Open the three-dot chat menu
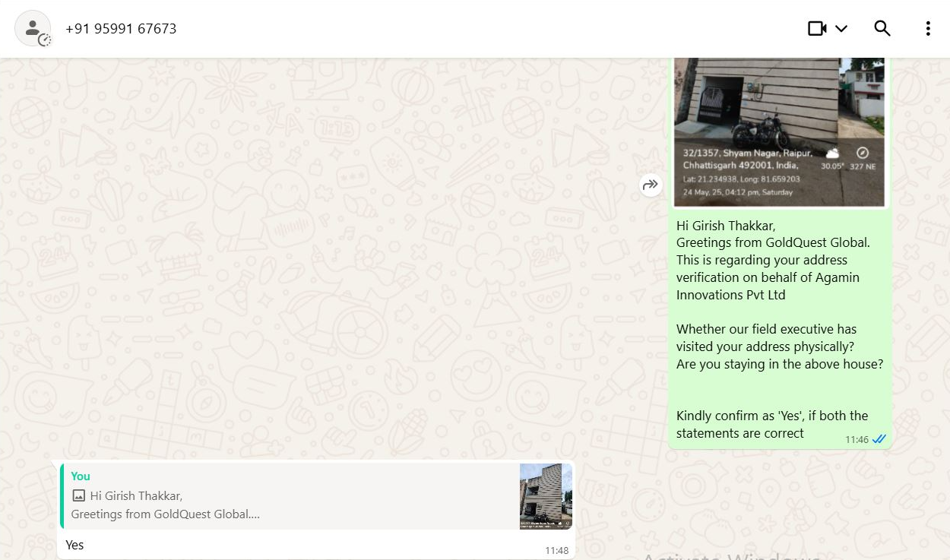The image size is (950, 560). click(928, 28)
